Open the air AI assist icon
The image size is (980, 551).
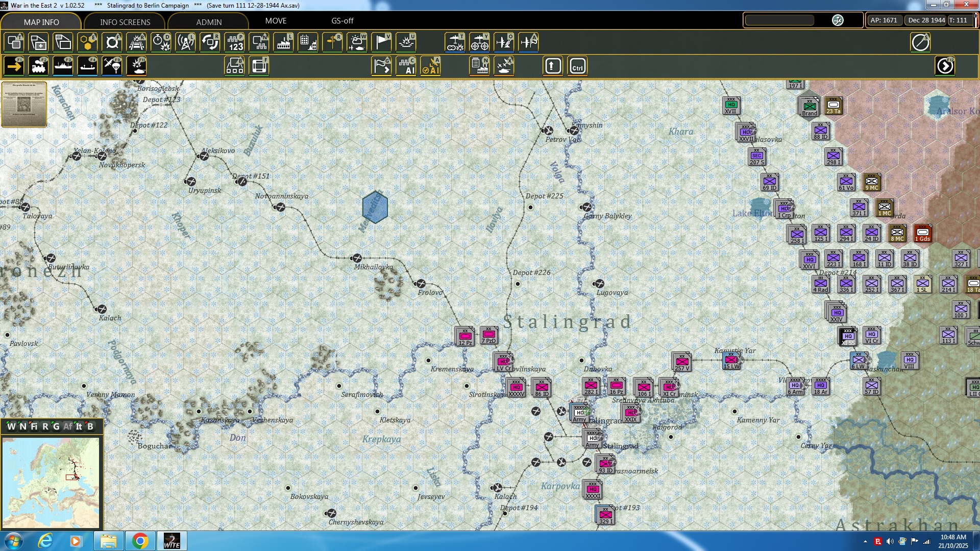click(x=431, y=66)
